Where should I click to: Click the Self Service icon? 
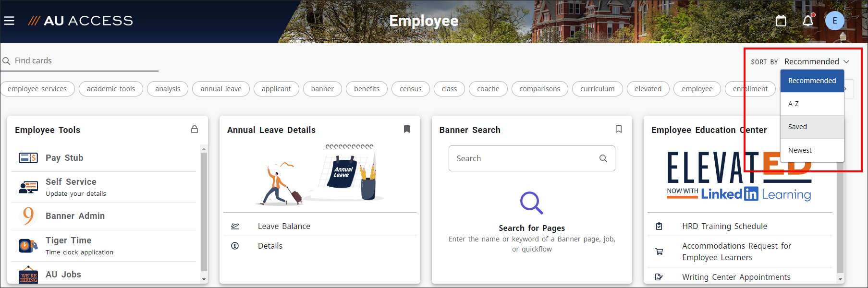28,187
